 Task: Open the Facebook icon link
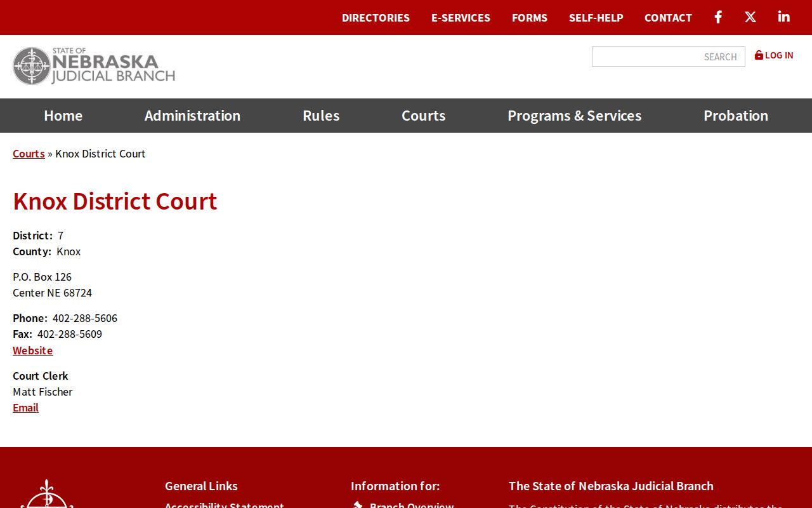tap(718, 17)
